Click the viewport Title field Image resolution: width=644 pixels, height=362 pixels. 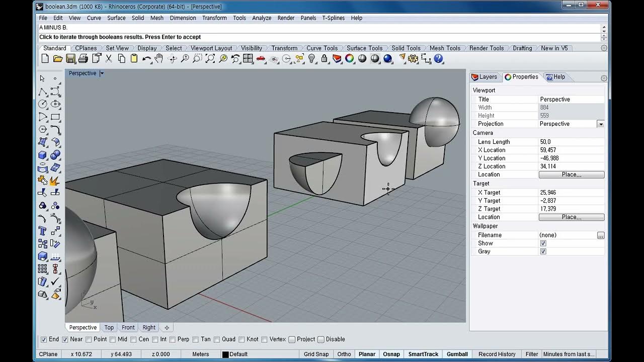pos(571,100)
